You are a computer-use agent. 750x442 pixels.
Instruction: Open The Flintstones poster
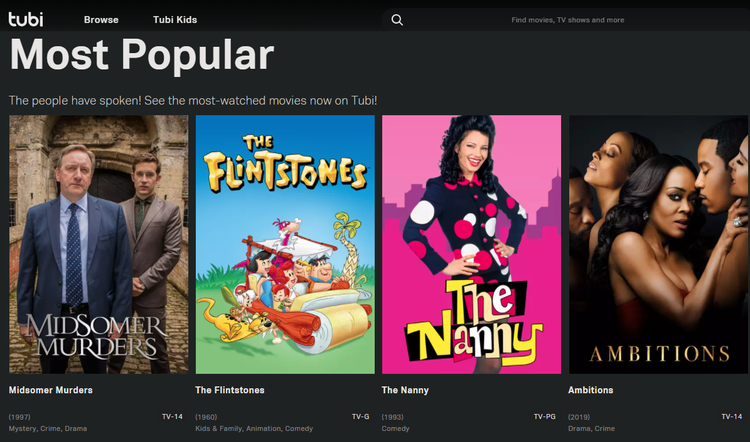pyautogui.click(x=285, y=244)
